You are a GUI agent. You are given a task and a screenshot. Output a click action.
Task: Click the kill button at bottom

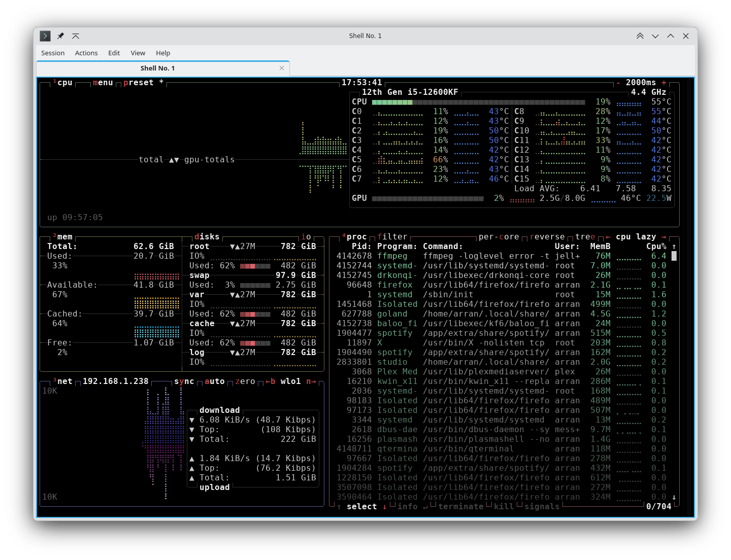(504, 507)
